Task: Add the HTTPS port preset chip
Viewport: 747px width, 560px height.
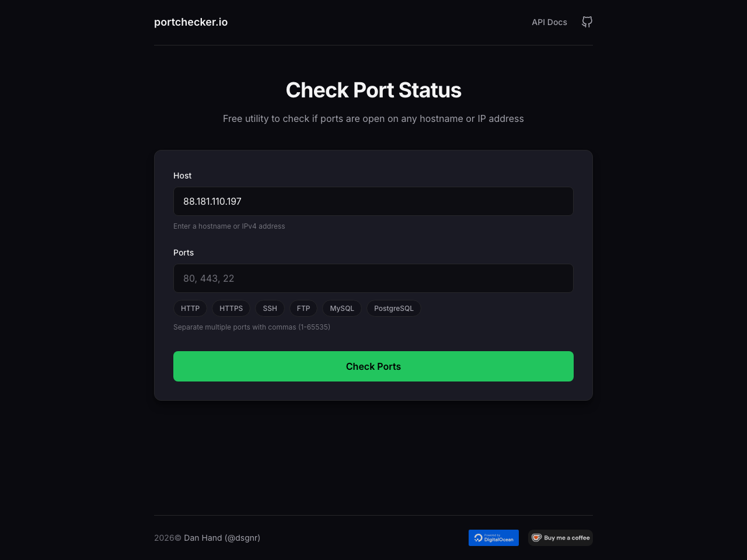Action: (231, 308)
